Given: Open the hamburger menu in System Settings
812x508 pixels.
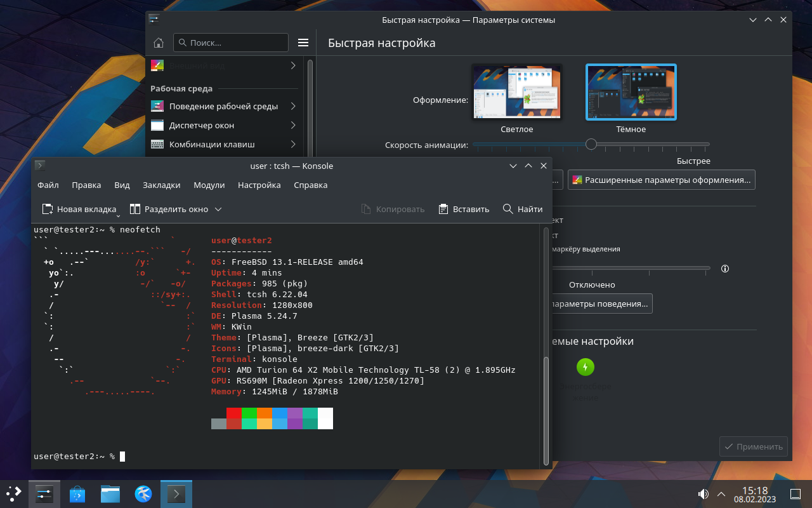Looking at the screenshot, I should pos(303,43).
